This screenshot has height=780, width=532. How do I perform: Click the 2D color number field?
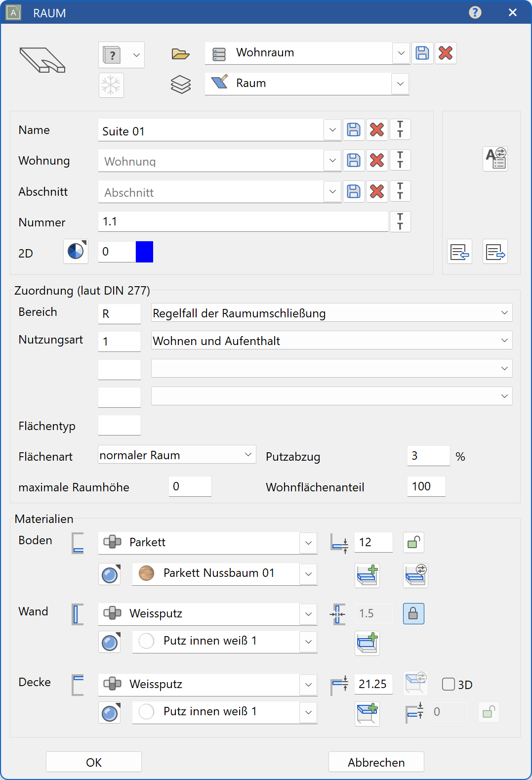(x=117, y=252)
